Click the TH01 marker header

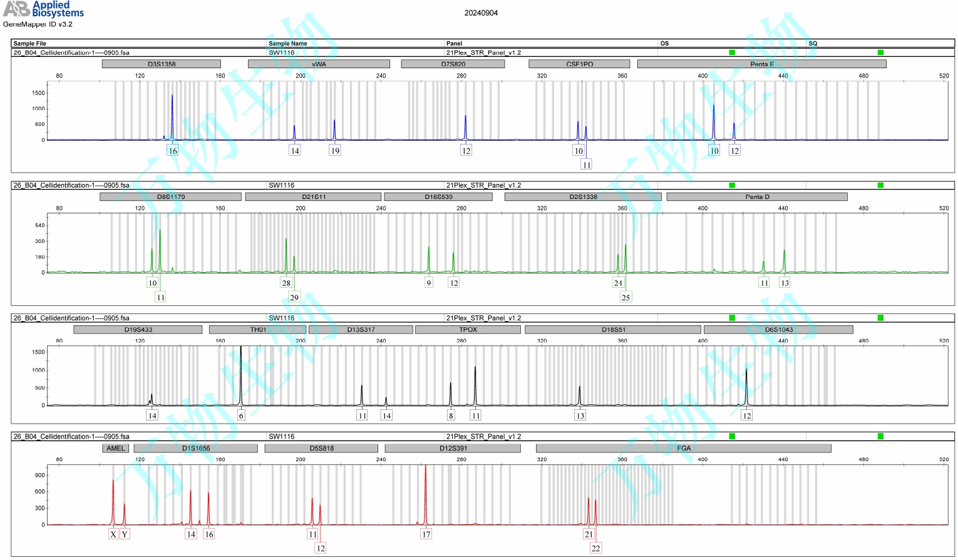point(257,329)
